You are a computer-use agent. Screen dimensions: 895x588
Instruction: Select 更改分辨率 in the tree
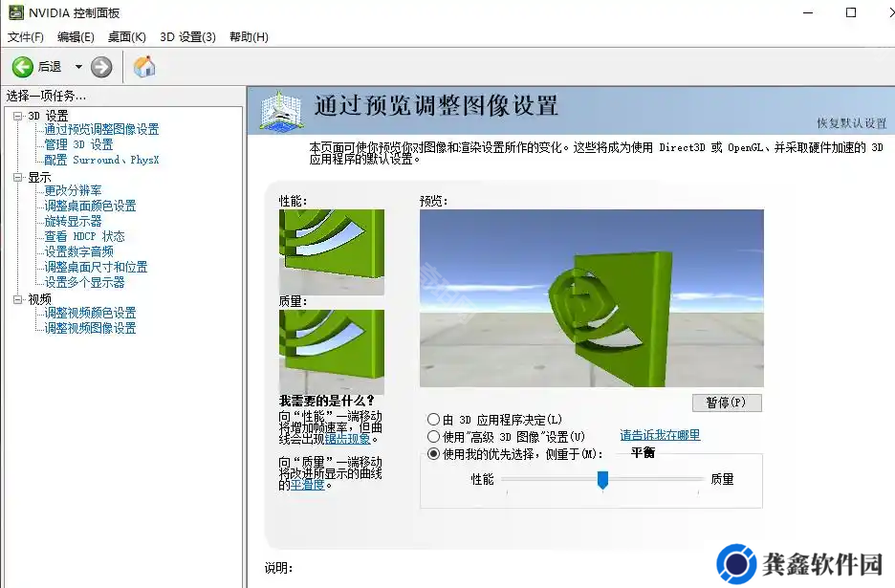73,190
